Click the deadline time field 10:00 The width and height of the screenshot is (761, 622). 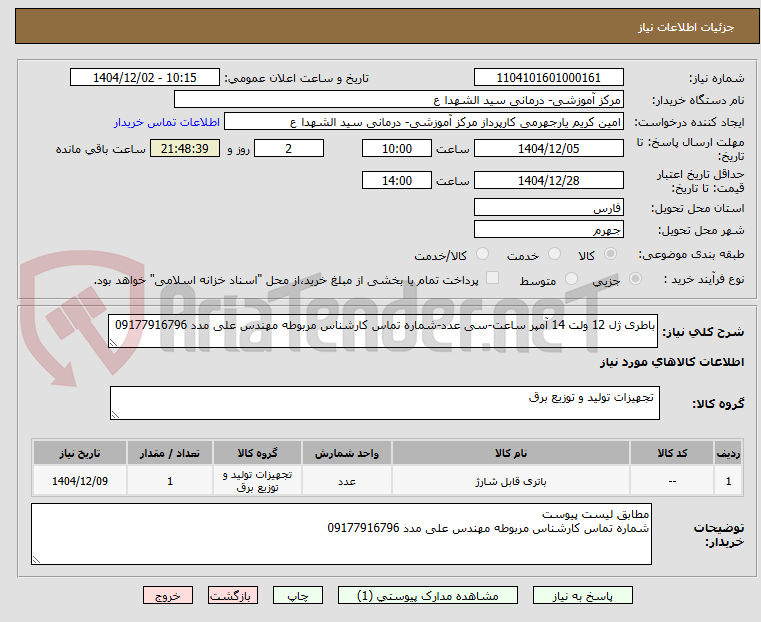(x=397, y=148)
